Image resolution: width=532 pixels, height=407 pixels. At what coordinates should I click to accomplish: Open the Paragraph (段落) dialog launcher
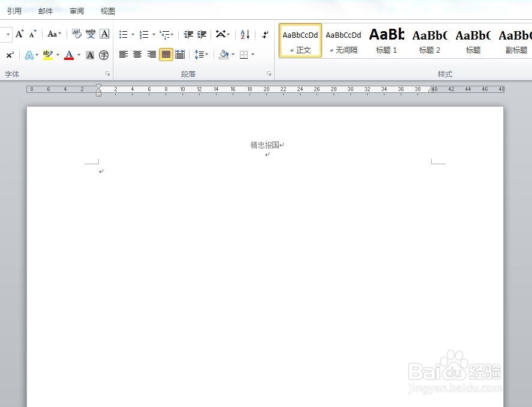(269, 74)
